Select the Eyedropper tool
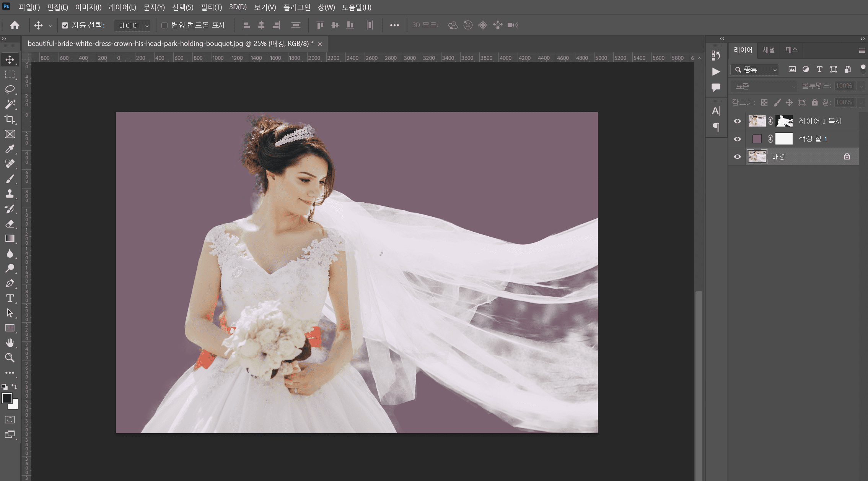868x481 pixels. 10,149
